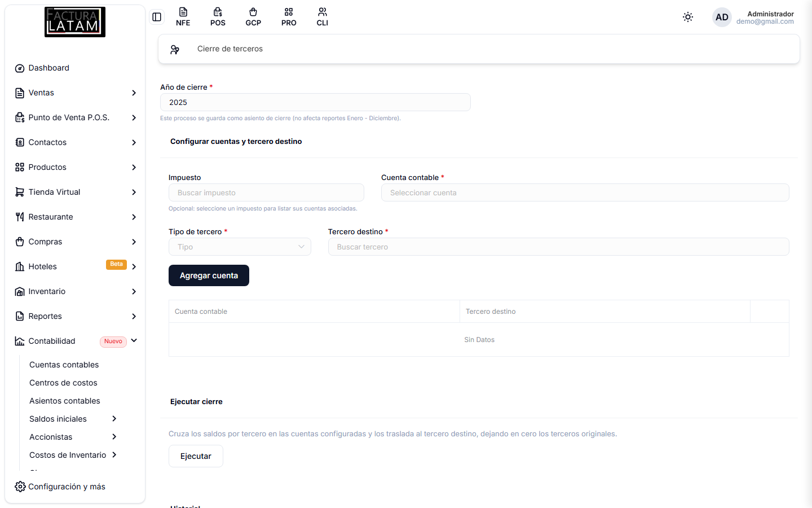Toggle the sidebar collapse icon
The width and height of the screenshot is (812, 508).
[157, 17]
